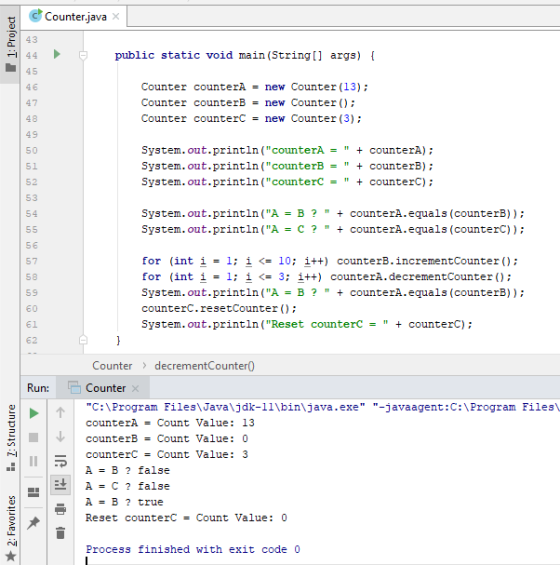Click 'counterB = Count Value: 0' output line
The image size is (560, 565).
tap(167, 439)
